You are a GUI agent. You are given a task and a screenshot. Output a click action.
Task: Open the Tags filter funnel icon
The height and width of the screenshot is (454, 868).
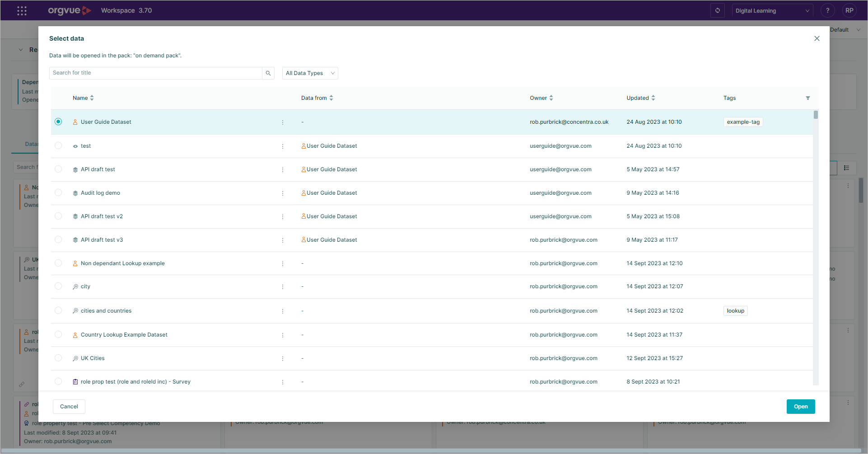(807, 98)
